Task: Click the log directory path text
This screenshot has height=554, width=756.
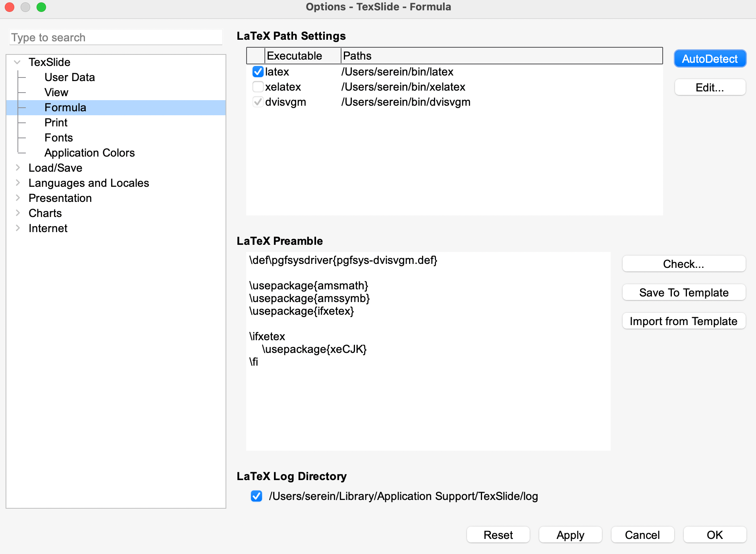Action: point(403,496)
